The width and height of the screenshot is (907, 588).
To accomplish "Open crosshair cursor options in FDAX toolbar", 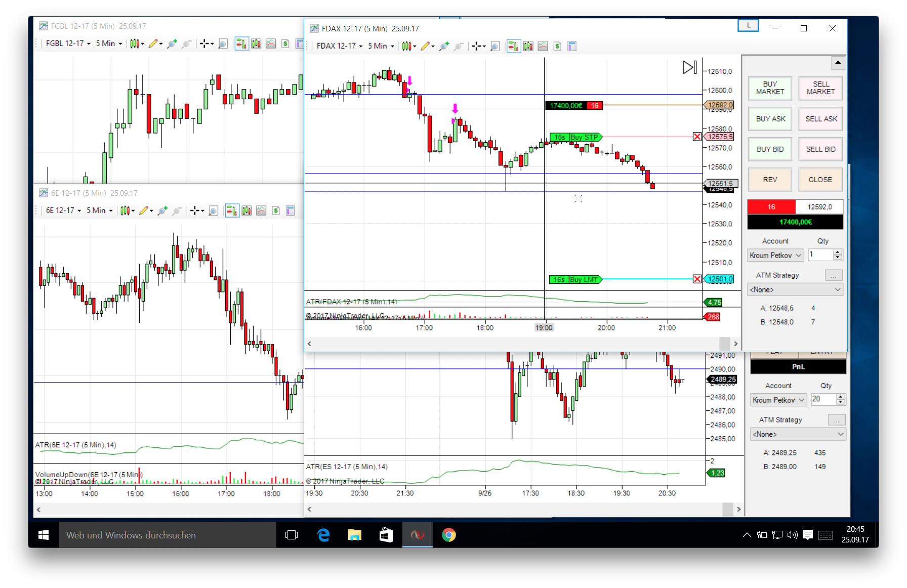I will 478,46.
